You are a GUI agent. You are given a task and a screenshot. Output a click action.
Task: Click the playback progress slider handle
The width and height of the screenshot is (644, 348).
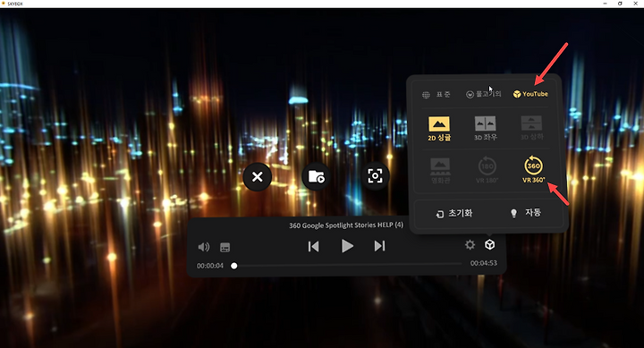click(234, 266)
